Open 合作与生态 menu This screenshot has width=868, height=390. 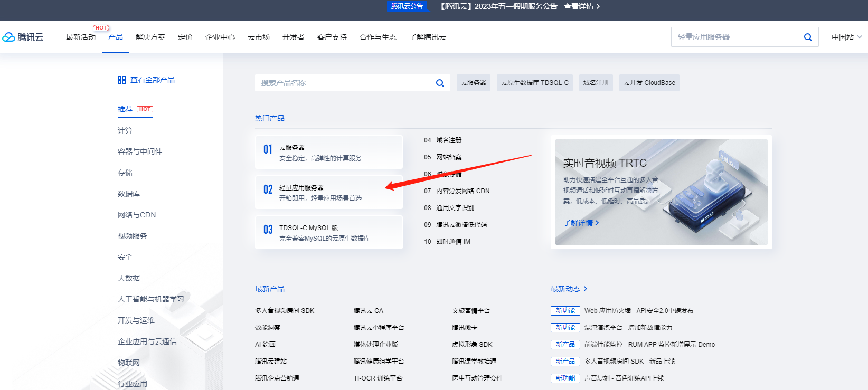tap(378, 37)
